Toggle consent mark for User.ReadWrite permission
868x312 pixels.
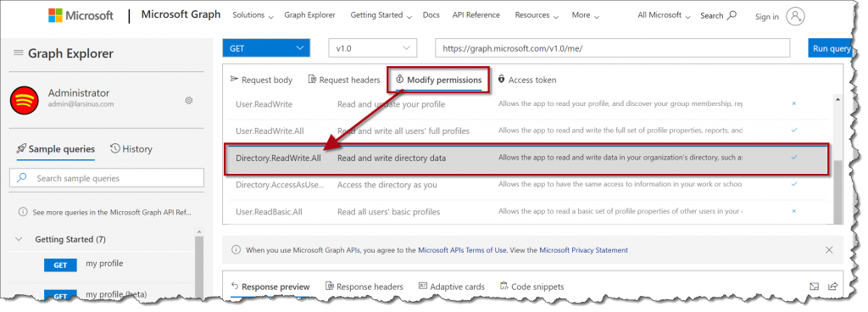point(793,103)
